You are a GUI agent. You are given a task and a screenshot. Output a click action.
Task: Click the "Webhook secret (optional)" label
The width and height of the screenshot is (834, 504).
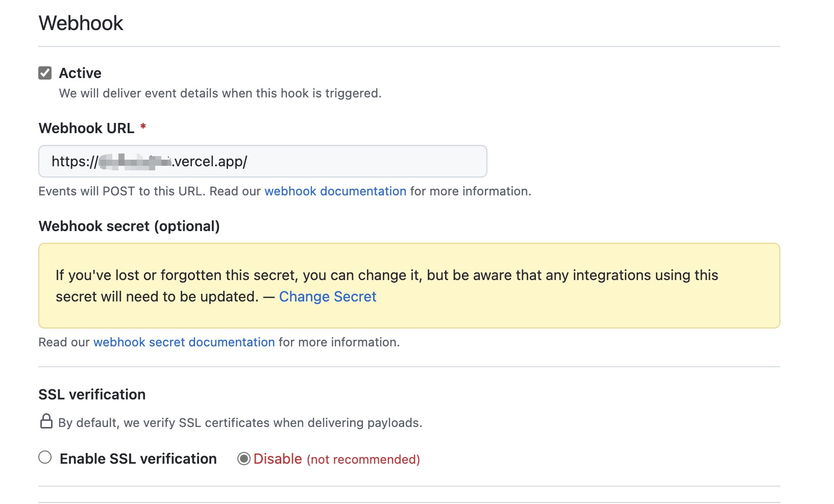[129, 226]
